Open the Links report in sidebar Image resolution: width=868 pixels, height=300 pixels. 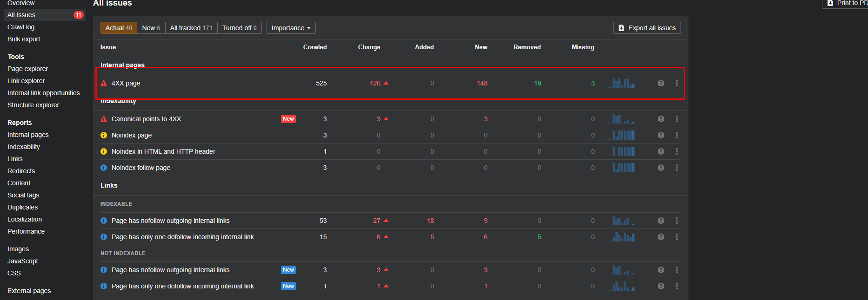(15, 159)
